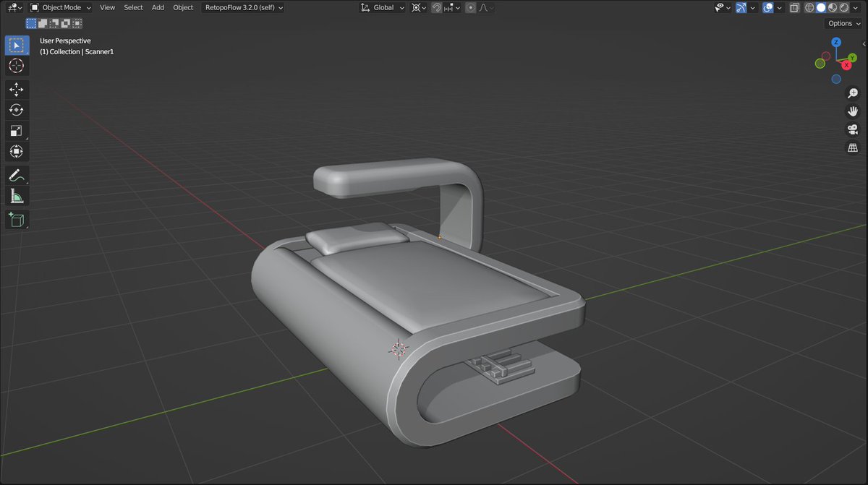
Task: Toggle snapping magnet
Action: click(x=437, y=7)
